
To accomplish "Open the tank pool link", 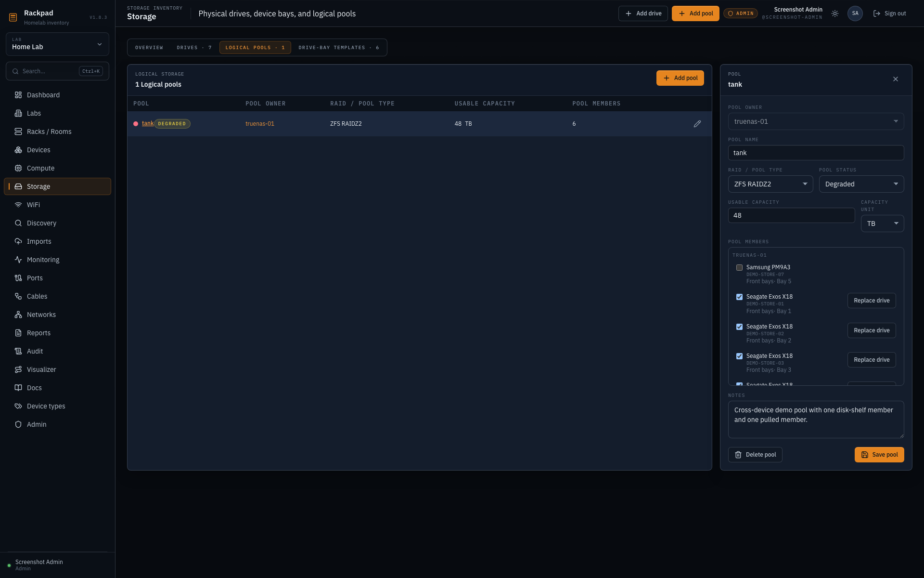I will click(x=148, y=123).
